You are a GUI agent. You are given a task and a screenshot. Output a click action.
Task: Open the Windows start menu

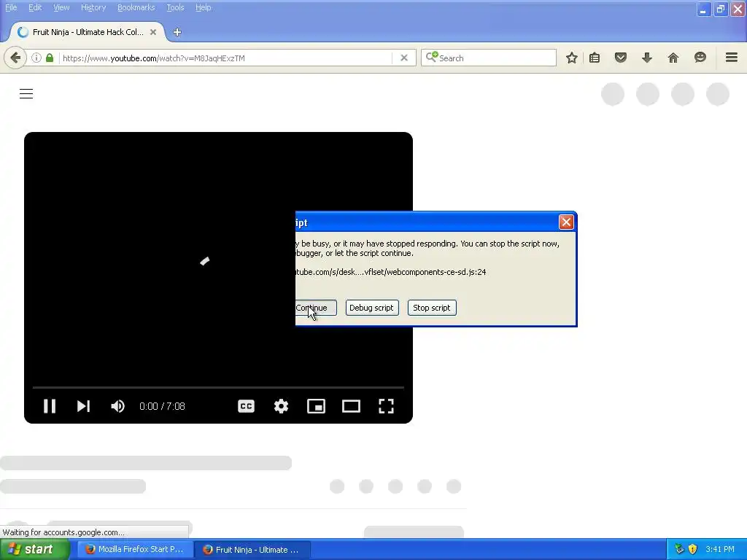[34, 550]
